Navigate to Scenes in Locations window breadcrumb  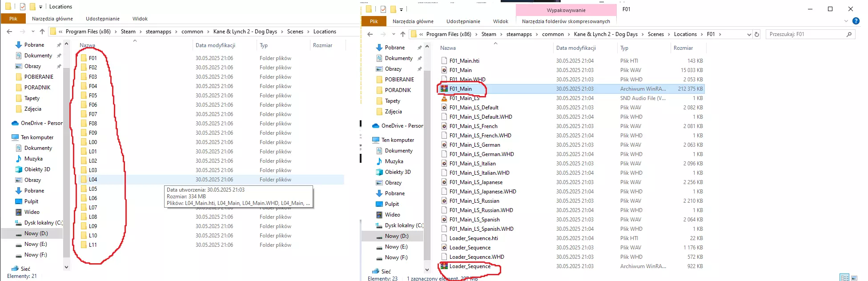[295, 32]
